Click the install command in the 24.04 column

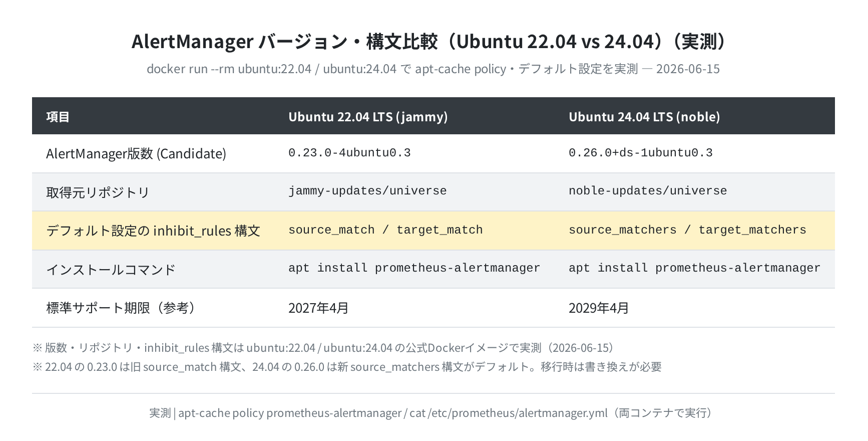[x=694, y=268]
